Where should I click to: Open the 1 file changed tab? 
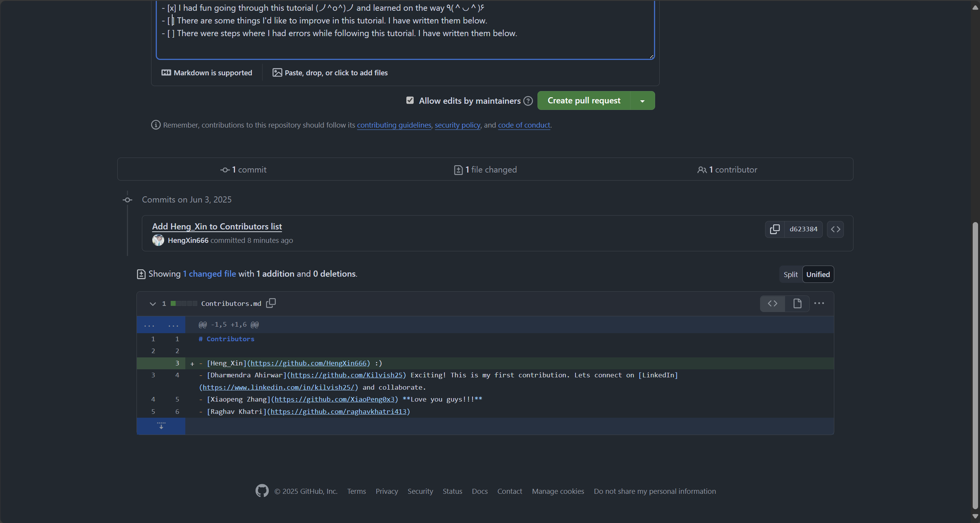point(485,169)
